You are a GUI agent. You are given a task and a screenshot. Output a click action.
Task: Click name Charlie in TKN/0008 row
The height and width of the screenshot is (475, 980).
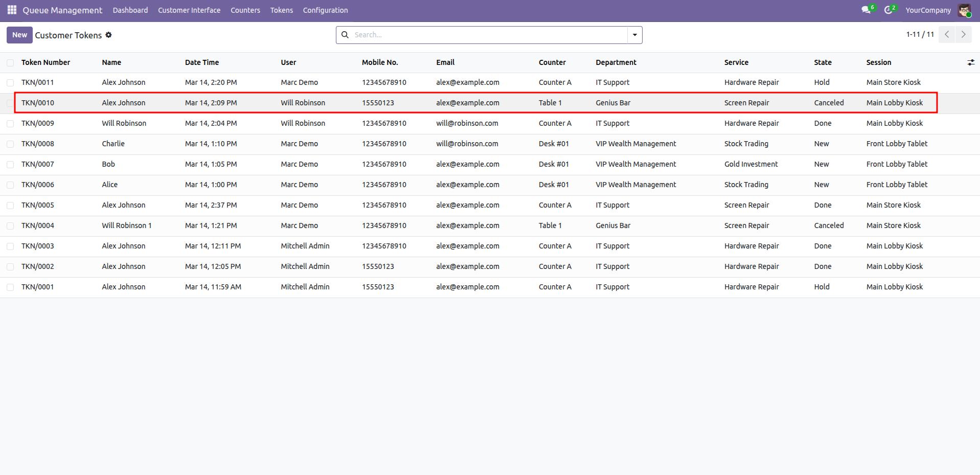click(x=113, y=144)
